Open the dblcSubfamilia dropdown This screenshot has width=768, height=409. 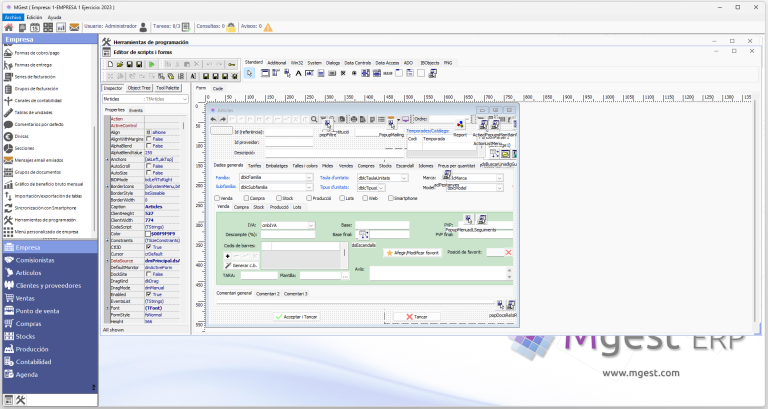pyautogui.click(x=309, y=187)
